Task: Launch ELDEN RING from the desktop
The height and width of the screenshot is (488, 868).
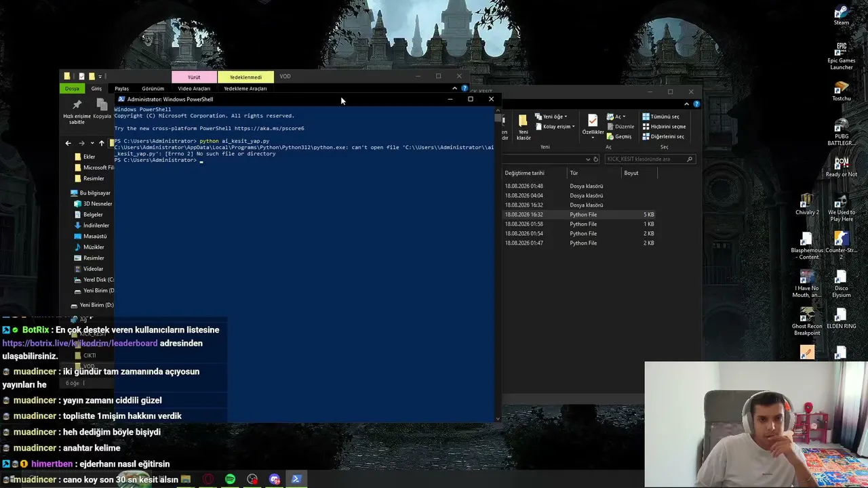Action: (x=841, y=319)
